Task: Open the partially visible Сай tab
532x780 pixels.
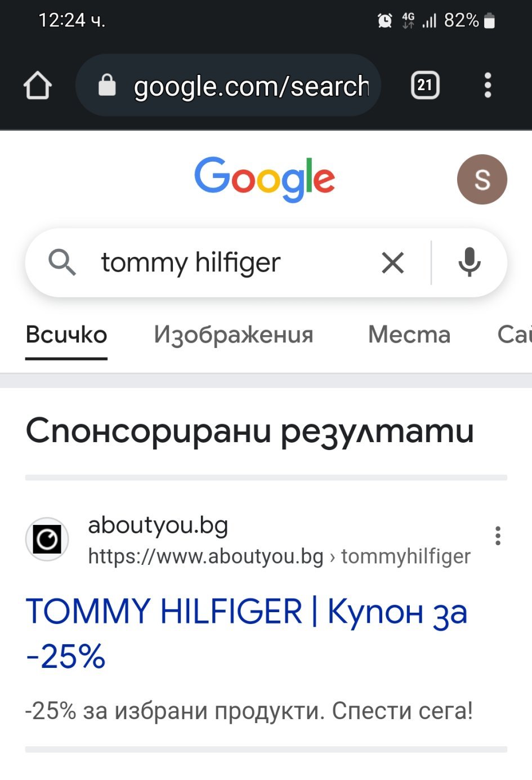Action: coord(515,335)
